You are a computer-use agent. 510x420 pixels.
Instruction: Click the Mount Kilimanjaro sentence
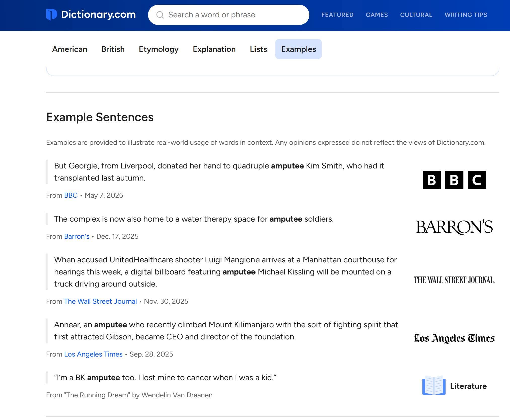(x=226, y=331)
